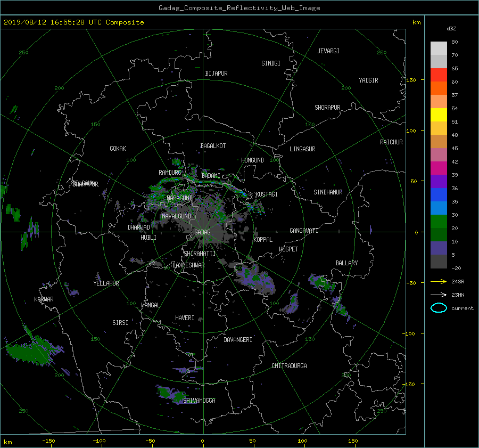The image size is (479, 448).
Task: Click the -20 dBZ value in the legend
Action: 456,268
